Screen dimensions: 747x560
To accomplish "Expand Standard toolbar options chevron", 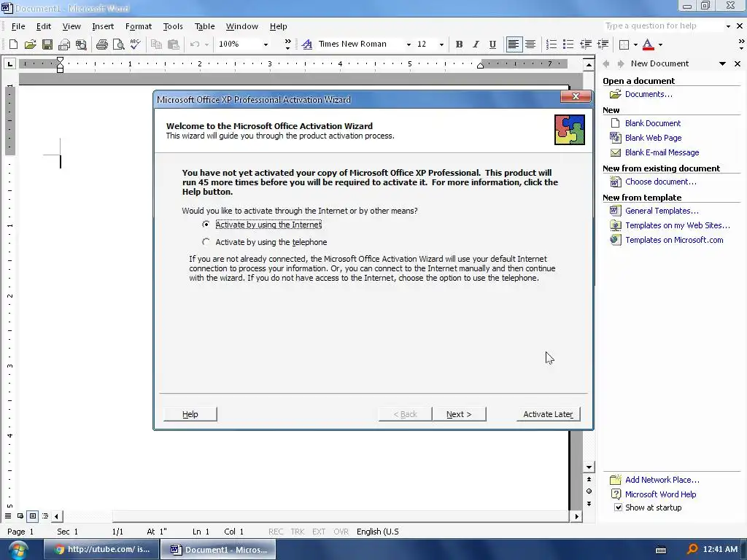I will [x=287, y=44].
